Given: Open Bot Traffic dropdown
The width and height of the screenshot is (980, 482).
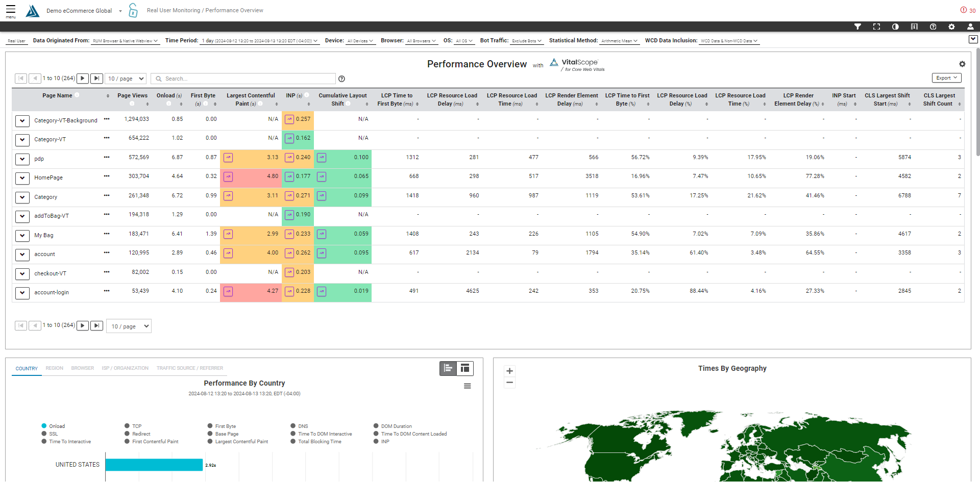Looking at the screenshot, I should [x=527, y=41].
